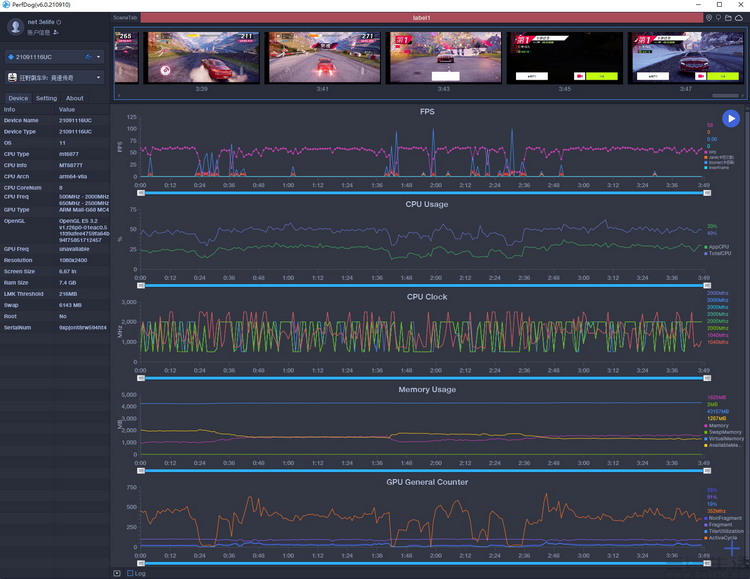The image size is (750, 579).
Task: Click the LMK Threshold value 216MB
Action: point(68,294)
